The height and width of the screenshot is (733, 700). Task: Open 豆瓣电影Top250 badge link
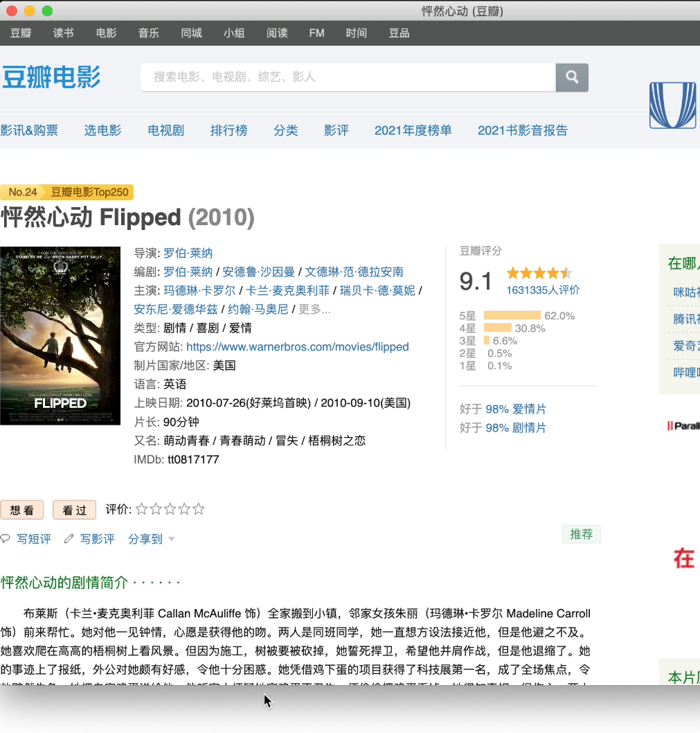89,192
